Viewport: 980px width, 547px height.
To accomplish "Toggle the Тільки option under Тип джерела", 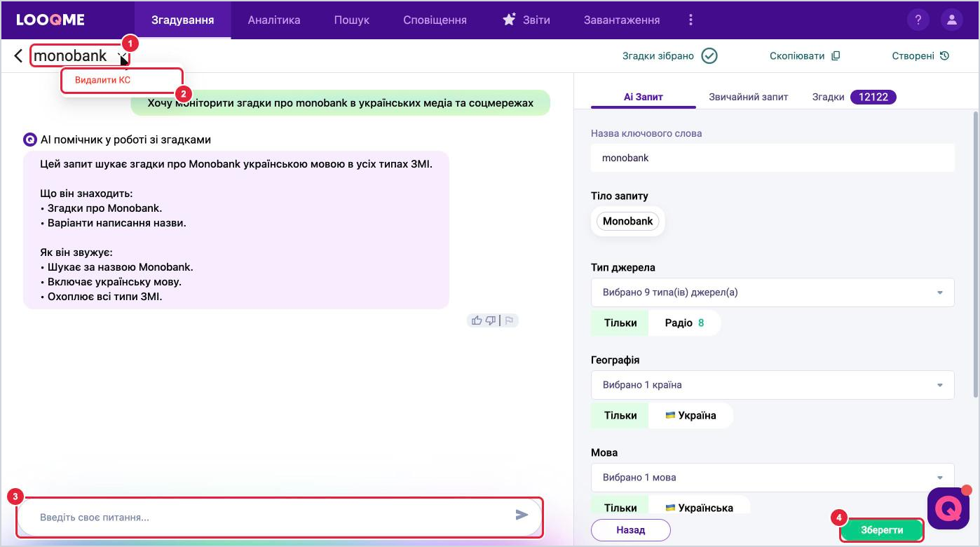I will 620,323.
